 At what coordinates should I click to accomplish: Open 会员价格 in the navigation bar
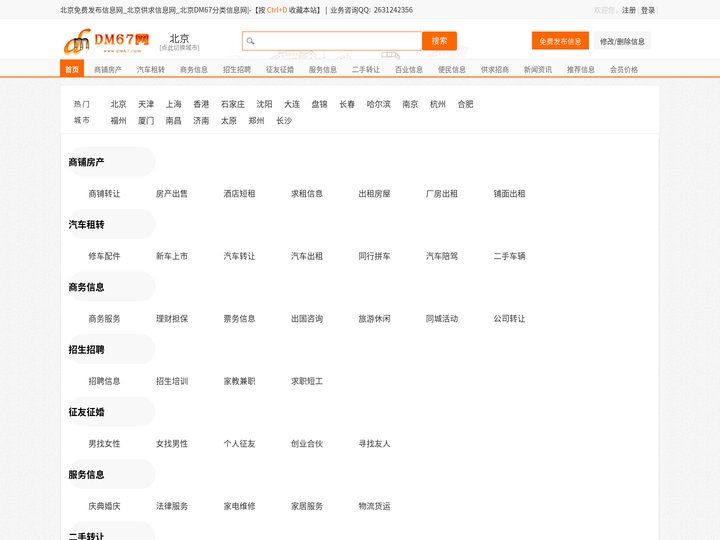(x=624, y=69)
